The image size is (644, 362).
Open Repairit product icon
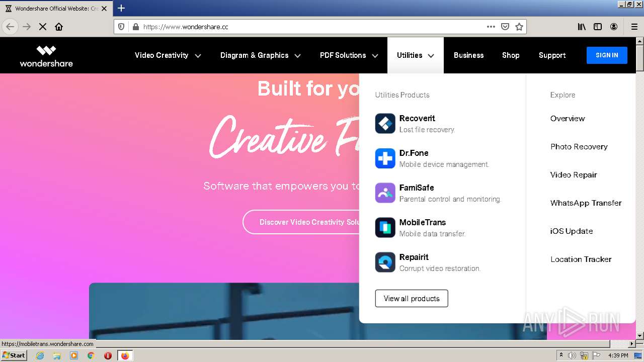click(x=385, y=262)
